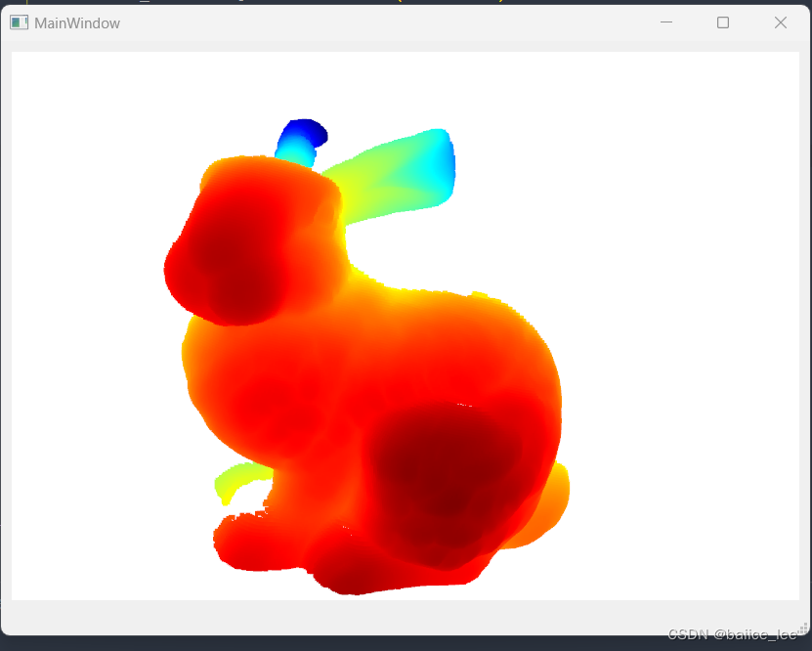Click the maximize icon on the title bar

[723, 22]
